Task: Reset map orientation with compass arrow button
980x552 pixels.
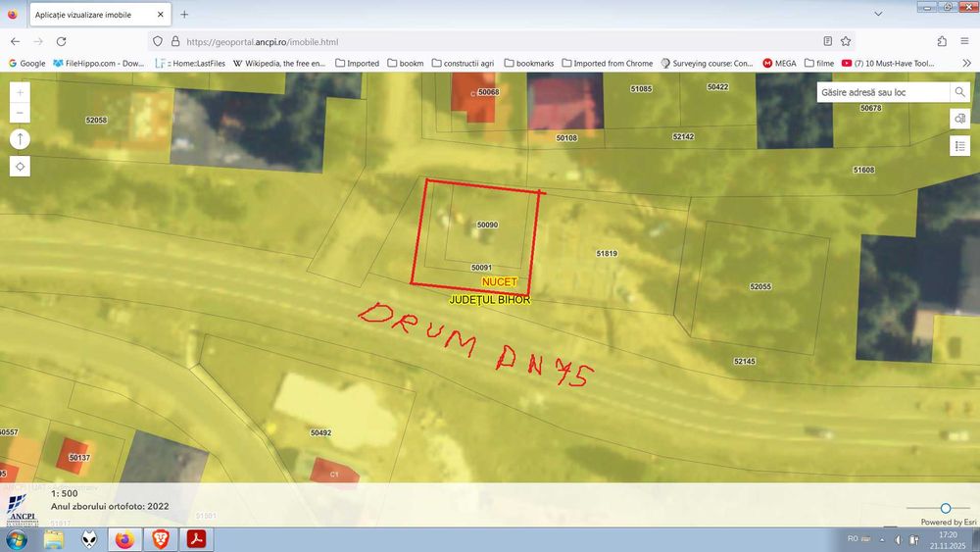Action: (x=20, y=139)
